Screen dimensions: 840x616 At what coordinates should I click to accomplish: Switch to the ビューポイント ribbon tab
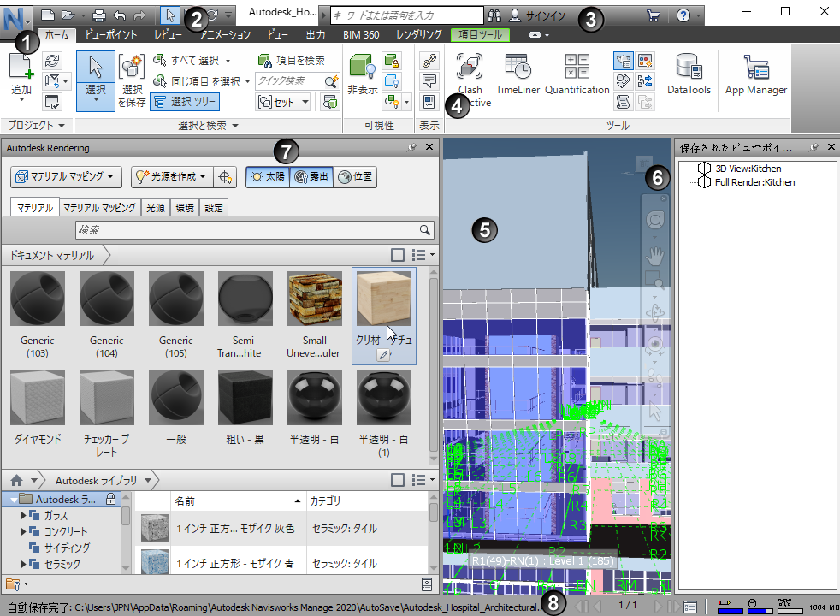click(111, 35)
